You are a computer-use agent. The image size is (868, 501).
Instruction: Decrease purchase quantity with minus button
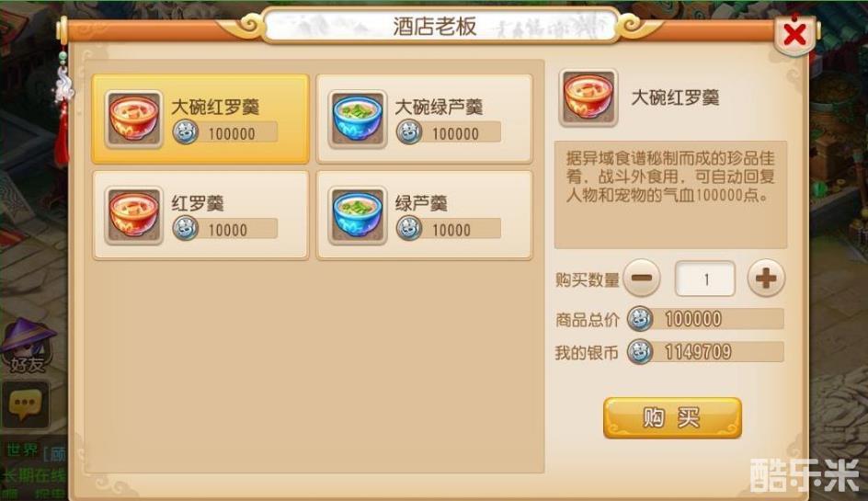point(642,278)
